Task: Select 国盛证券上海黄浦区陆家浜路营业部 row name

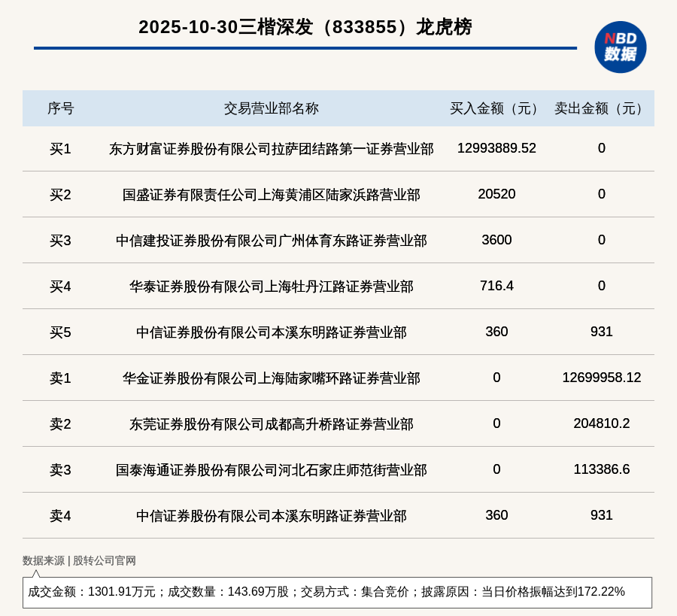Action: 271,195
